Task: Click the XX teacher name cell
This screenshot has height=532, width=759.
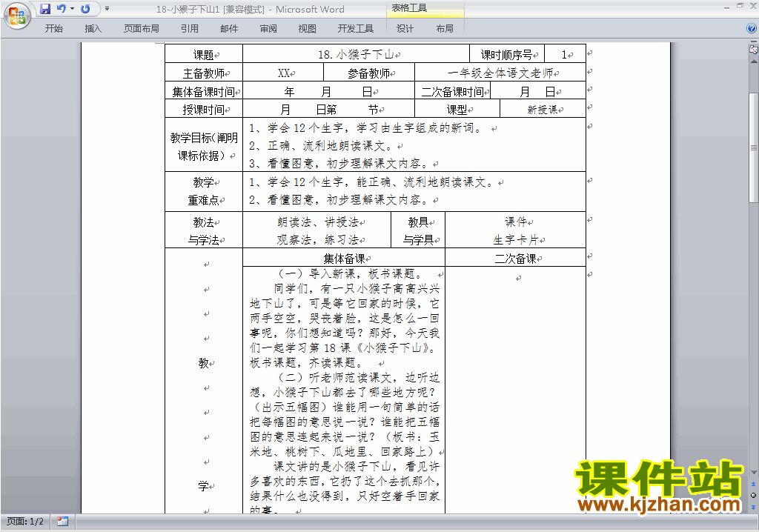Action: click(283, 73)
